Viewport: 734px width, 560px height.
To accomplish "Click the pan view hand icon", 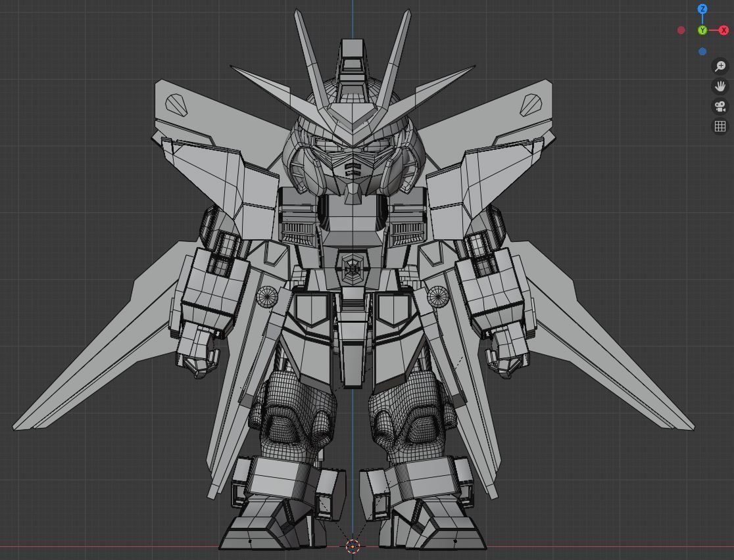I will point(720,87).
